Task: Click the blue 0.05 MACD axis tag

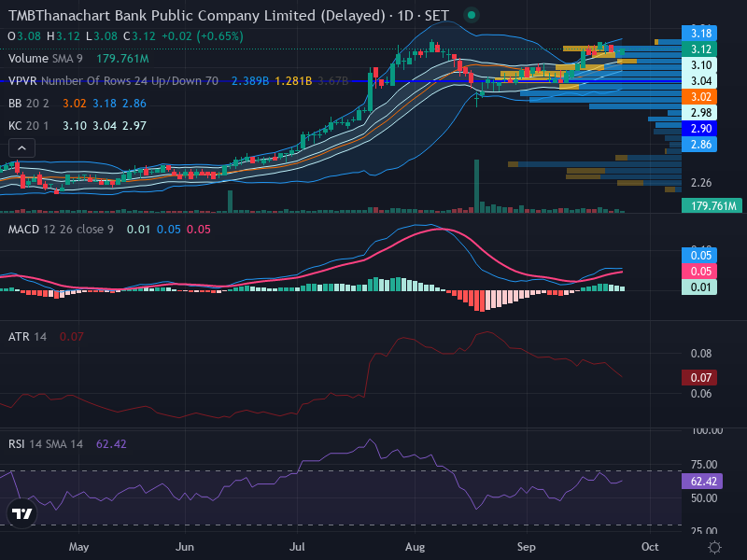Action: (x=699, y=255)
